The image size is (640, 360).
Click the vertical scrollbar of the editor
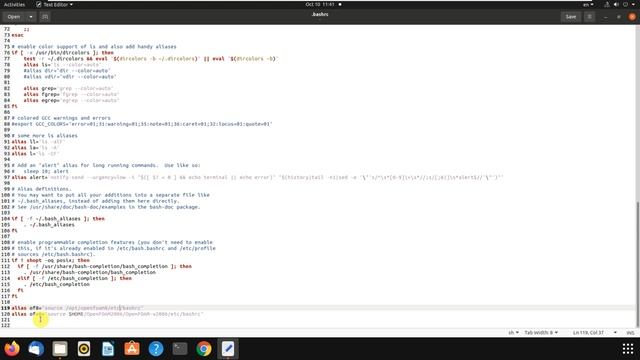tap(638, 264)
